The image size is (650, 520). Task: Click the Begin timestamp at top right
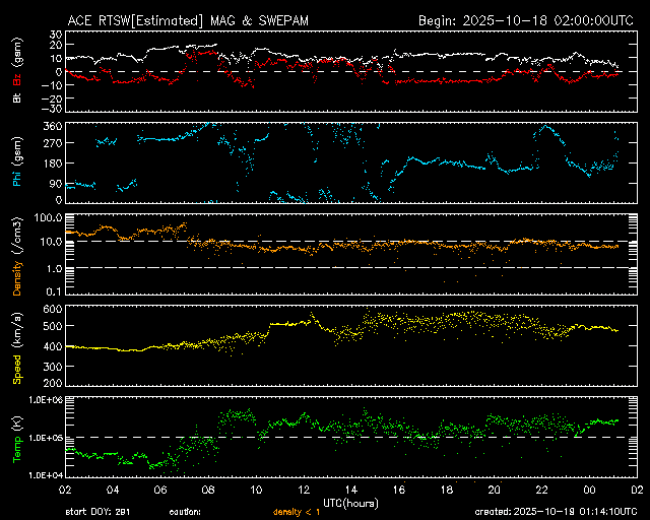coord(527,19)
